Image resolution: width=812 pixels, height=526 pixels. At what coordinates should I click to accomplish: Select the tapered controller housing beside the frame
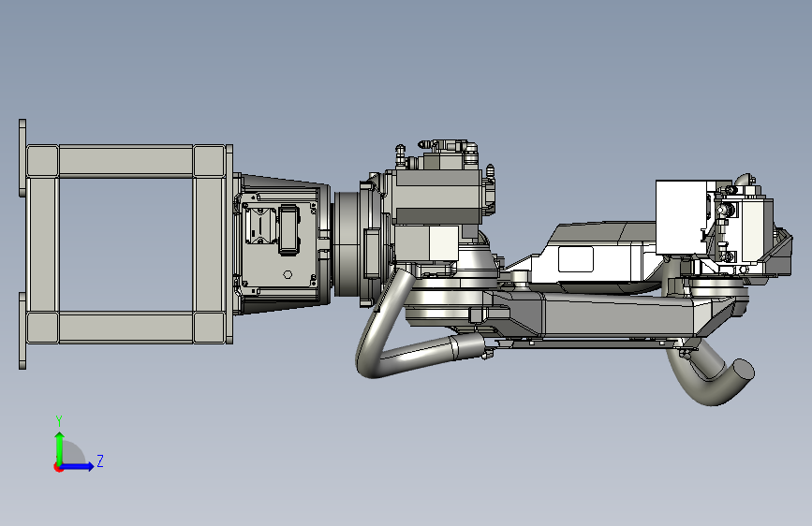282,243
